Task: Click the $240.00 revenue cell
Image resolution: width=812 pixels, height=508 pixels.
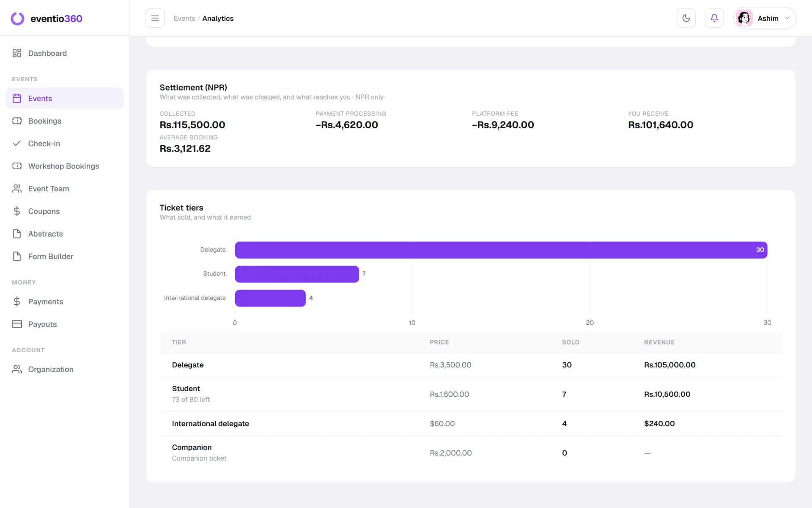Action: point(659,424)
